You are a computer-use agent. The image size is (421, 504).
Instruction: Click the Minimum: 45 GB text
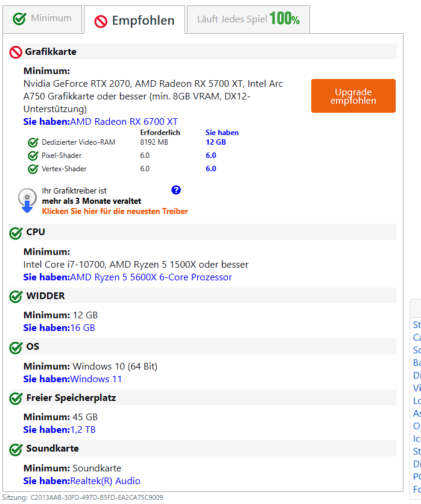[x=60, y=417]
